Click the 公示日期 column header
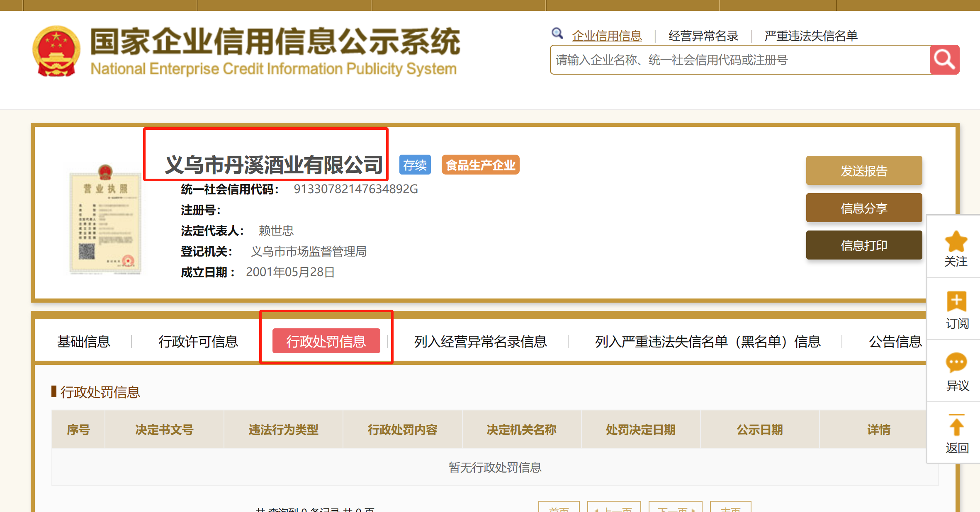The width and height of the screenshot is (980, 512). (760, 429)
